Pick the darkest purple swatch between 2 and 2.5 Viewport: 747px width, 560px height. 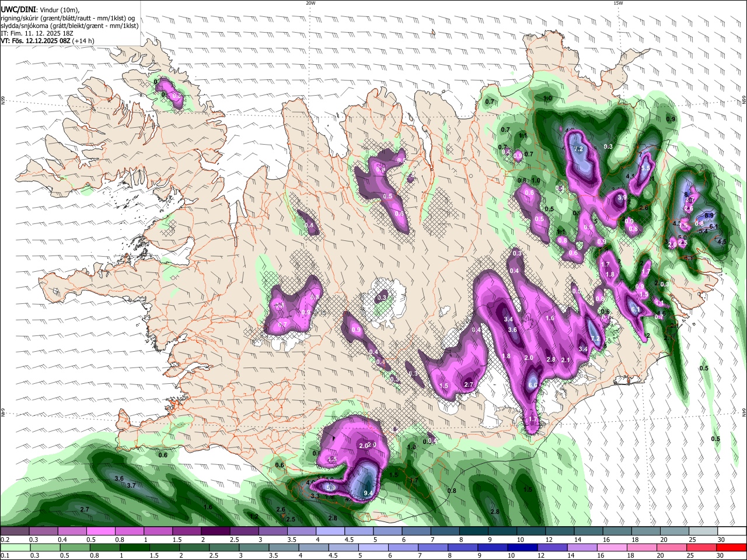tap(215, 531)
